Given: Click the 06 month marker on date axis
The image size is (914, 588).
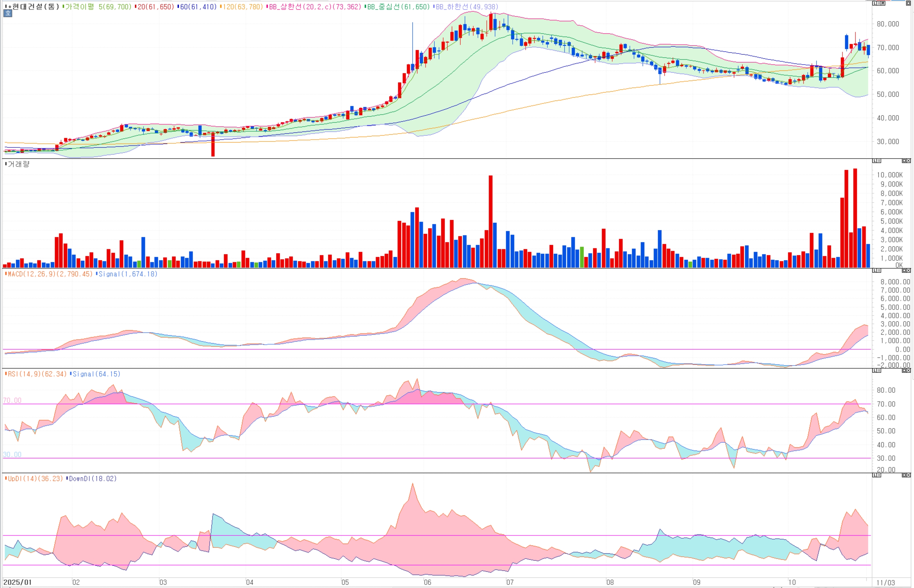Looking at the screenshot, I should click(x=427, y=582).
